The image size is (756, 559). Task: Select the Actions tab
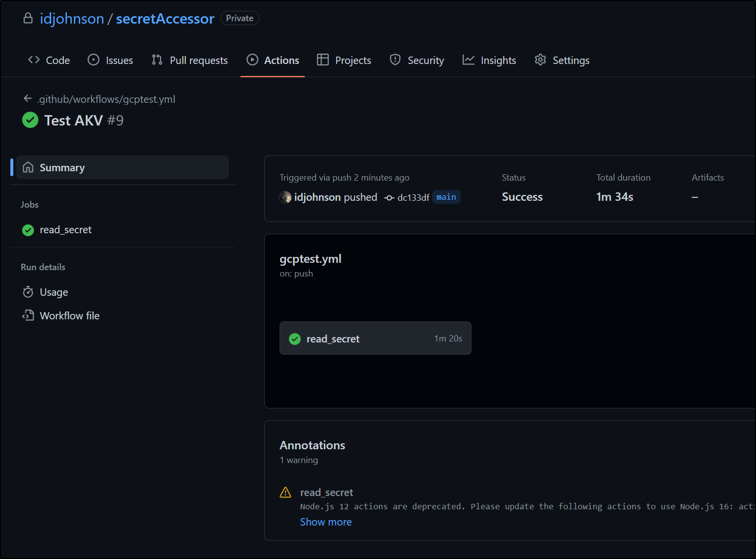pyautogui.click(x=273, y=60)
